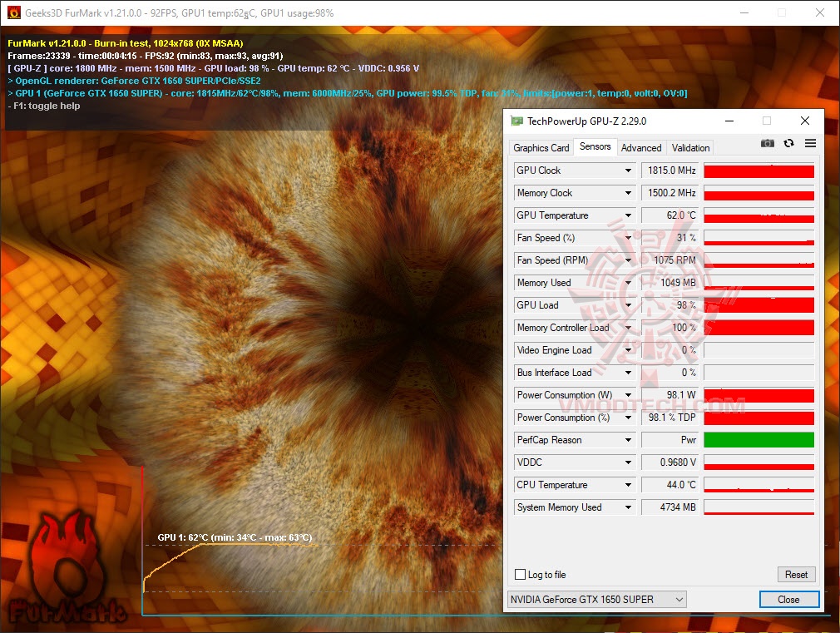Click the GPU-Z title bar app icon
Image resolution: width=840 pixels, height=633 pixels.
tap(517, 121)
